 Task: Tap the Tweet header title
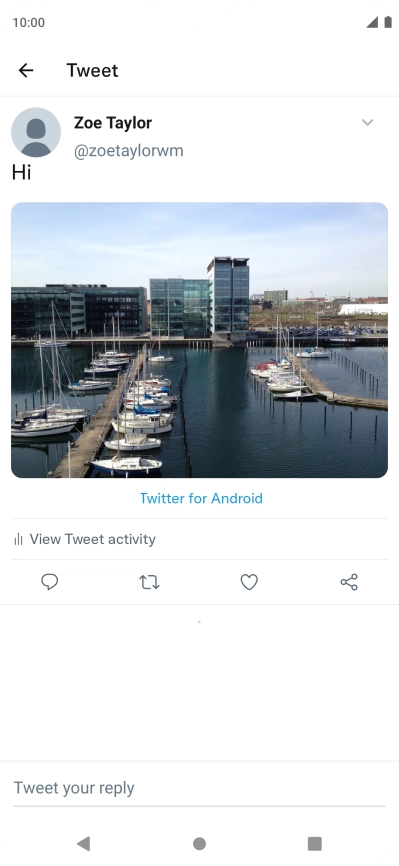(x=92, y=70)
